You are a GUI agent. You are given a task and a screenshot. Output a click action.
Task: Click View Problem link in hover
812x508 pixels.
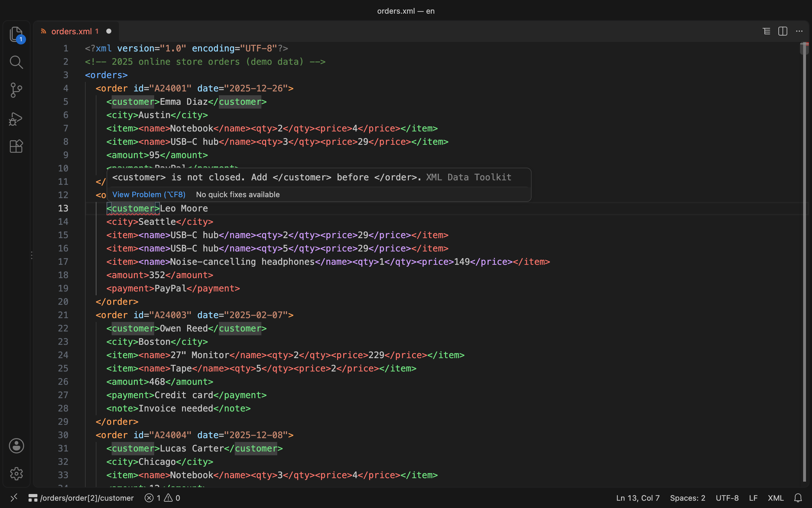coord(149,195)
